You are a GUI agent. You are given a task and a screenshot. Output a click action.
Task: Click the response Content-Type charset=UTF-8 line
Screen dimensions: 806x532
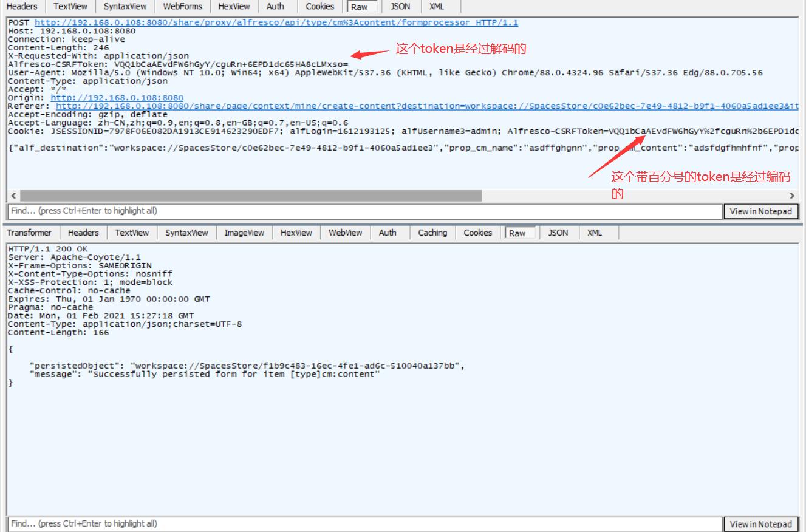tap(125, 324)
